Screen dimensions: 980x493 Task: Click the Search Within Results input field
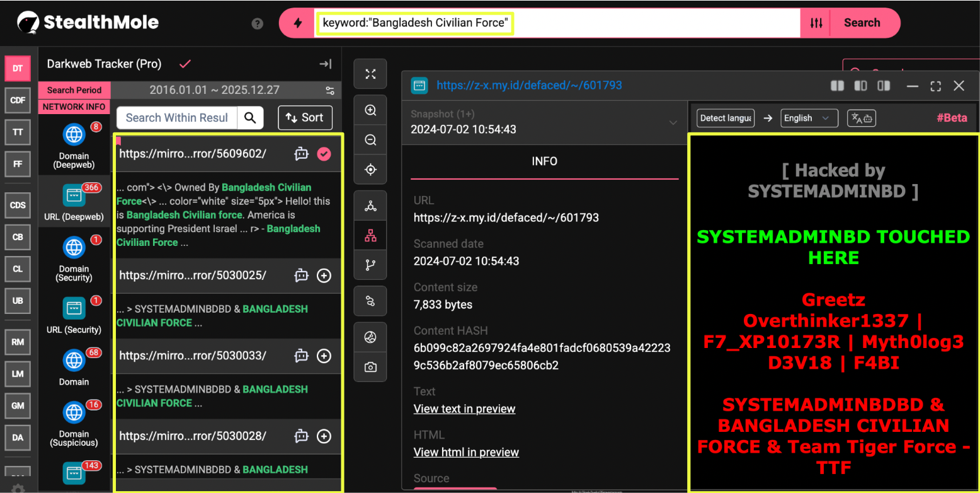pyautogui.click(x=176, y=118)
